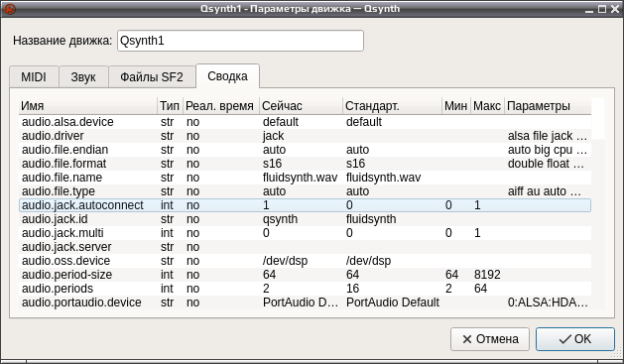Select the audio.oss.device row

pos(305,261)
